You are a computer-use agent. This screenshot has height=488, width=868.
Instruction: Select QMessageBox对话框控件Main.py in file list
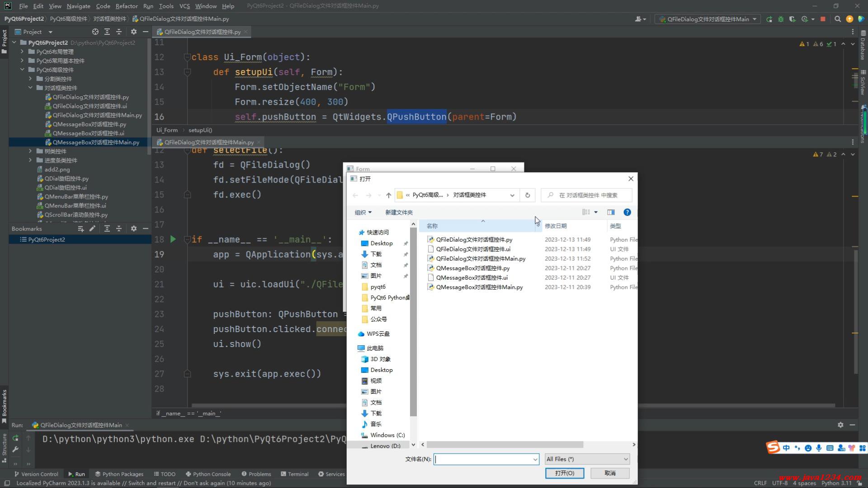[x=479, y=287]
